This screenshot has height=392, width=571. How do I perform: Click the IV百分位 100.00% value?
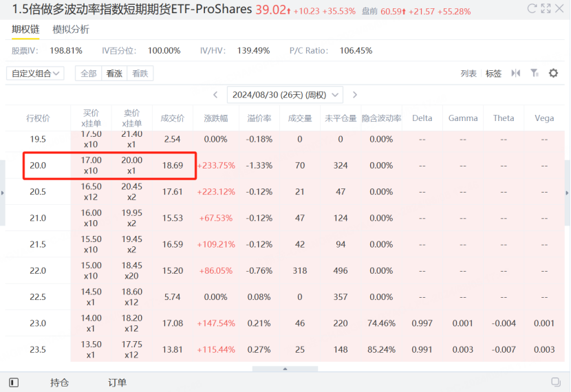(x=164, y=51)
